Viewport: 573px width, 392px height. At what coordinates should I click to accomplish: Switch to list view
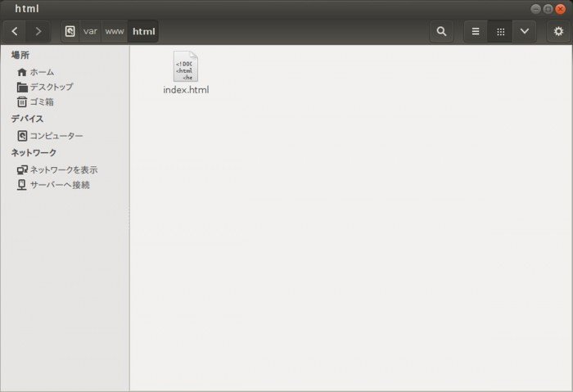(476, 32)
